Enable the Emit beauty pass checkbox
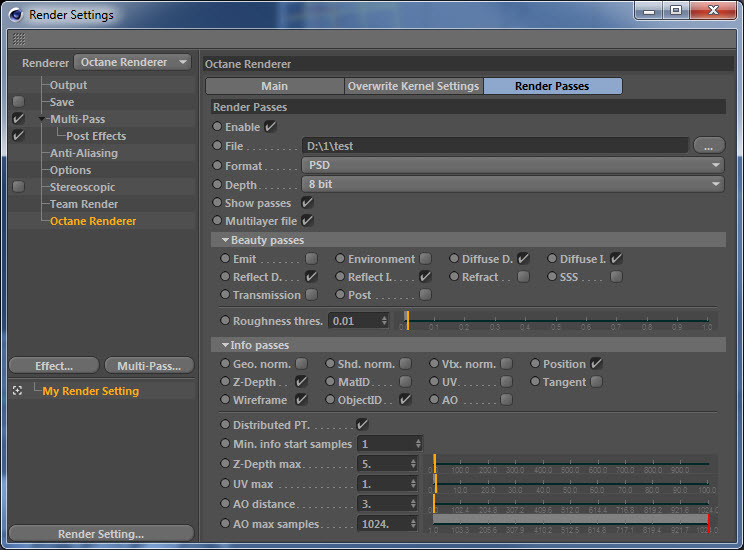 pyautogui.click(x=311, y=259)
